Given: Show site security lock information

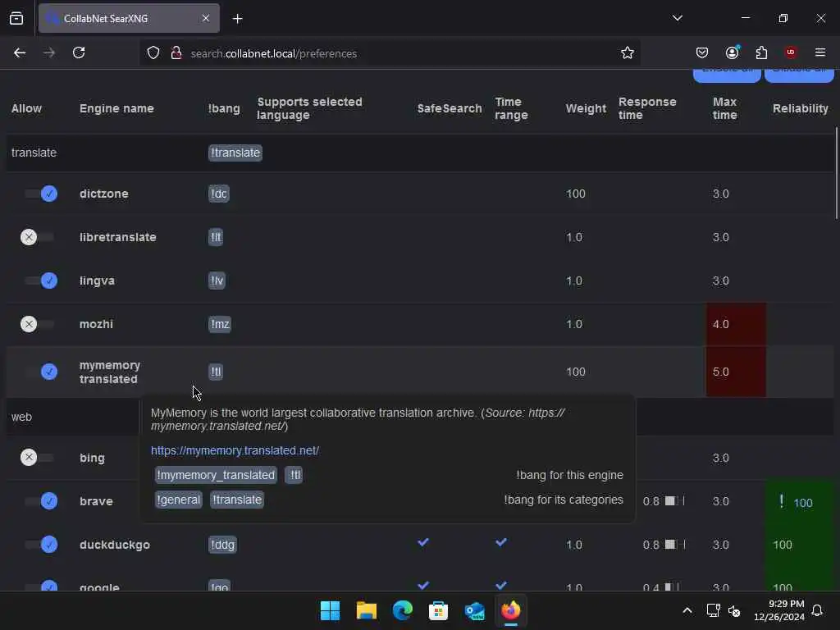Looking at the screenshot, I should click(x=176, y=53).
